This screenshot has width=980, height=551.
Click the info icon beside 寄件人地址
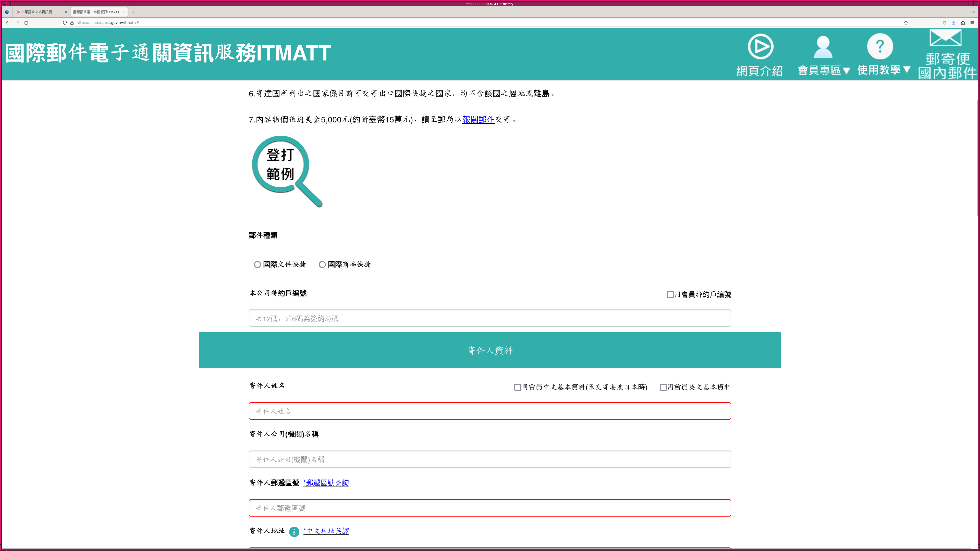tap(294, 532)
